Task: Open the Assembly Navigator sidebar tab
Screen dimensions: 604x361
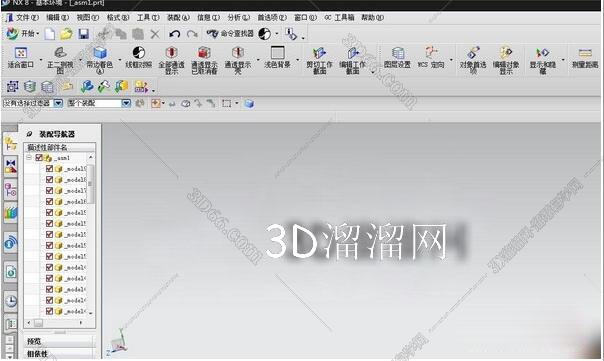Action: (x=11, y=144)
